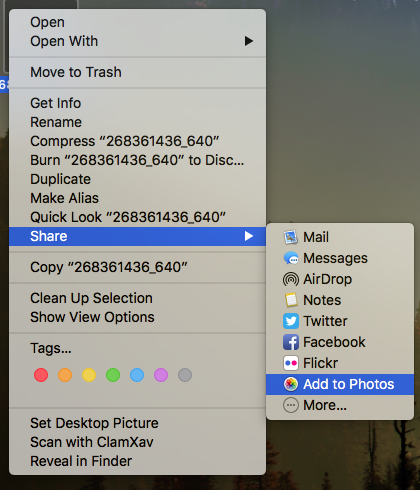Select Get Info
The width and height of the screenshot is (420, 490).
137,103
